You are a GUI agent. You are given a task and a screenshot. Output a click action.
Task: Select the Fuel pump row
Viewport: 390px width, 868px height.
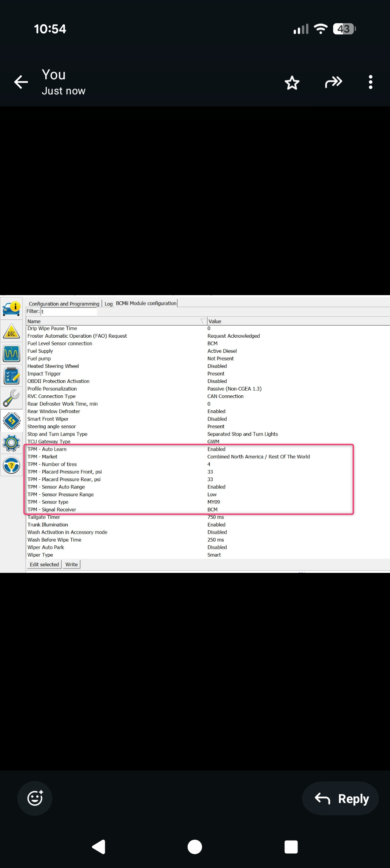[x=208, y=359]
